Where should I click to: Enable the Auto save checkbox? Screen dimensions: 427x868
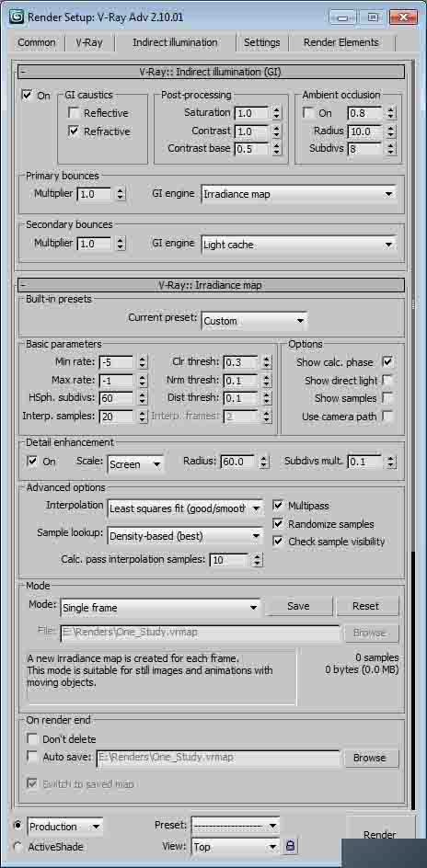[x=32, y=756]
